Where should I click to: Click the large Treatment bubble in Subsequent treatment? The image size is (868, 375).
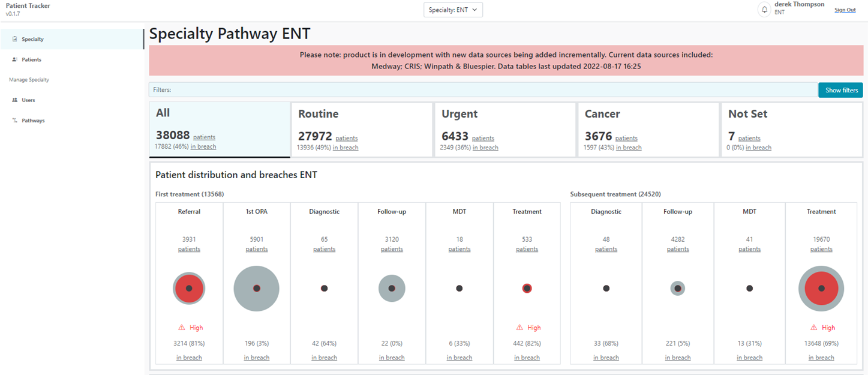pos(821,288)
